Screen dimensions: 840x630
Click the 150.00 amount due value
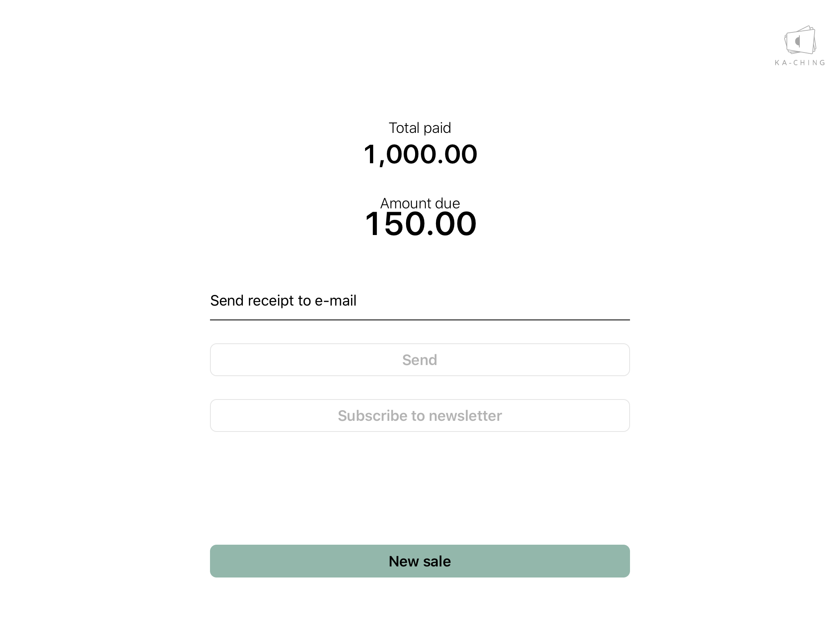coord(420,224)
